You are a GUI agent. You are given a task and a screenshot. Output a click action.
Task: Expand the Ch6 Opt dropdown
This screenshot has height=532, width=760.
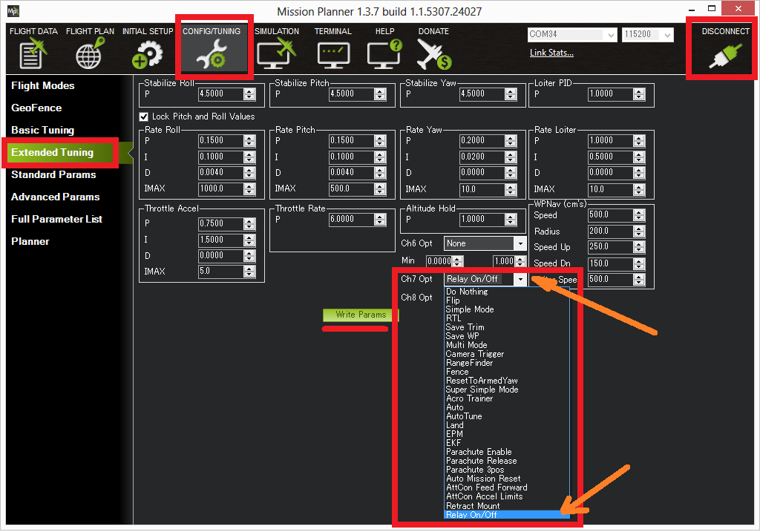(520, 243)
